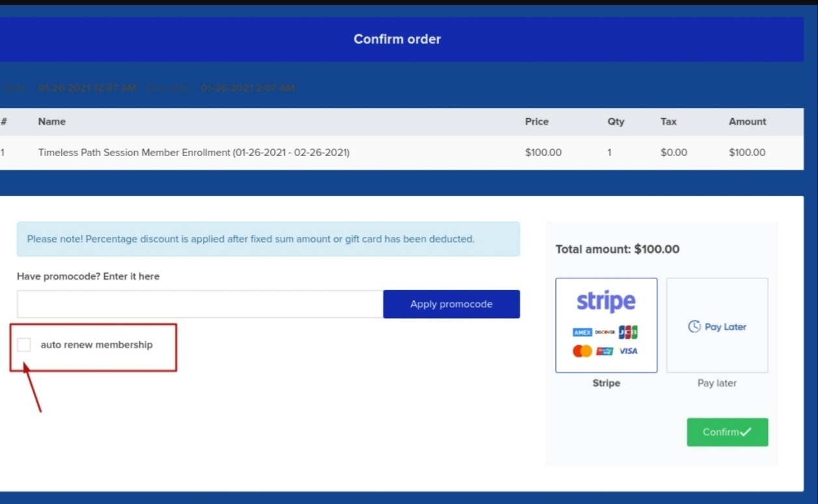This screenshot has height=504, width=818.
Task: Click the Price column header
Action: point(537,122)
